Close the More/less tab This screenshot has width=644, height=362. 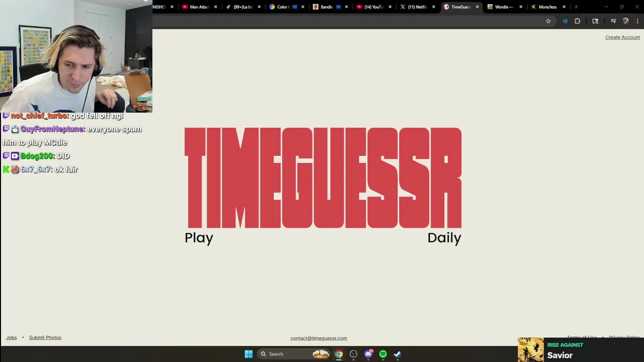click(x=564, y=7)
